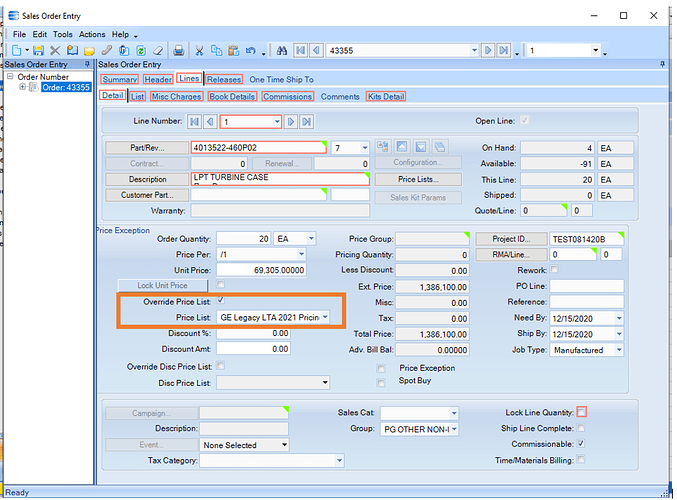Click the Part/Rev... button

point(147,148)
